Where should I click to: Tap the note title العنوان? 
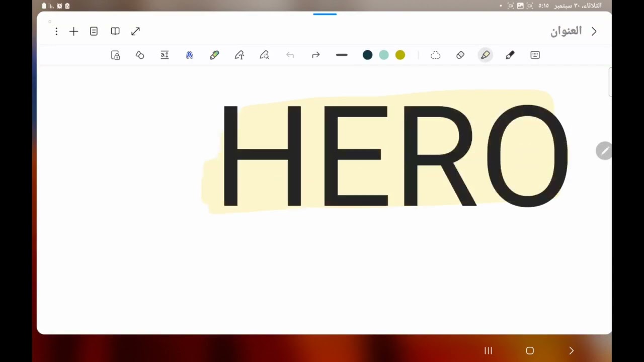(566, 31)
